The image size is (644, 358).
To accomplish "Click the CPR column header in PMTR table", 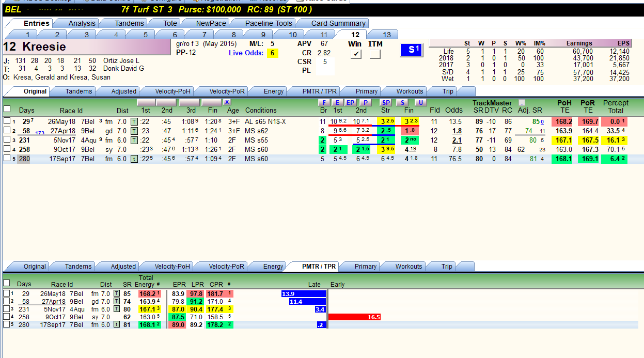I will tap(216, 284).
